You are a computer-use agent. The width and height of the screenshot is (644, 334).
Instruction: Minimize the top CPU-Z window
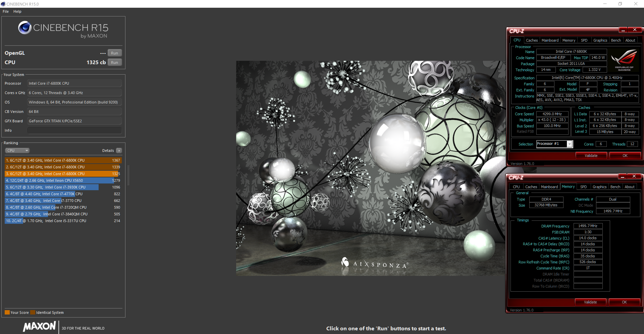pos(623,30)
